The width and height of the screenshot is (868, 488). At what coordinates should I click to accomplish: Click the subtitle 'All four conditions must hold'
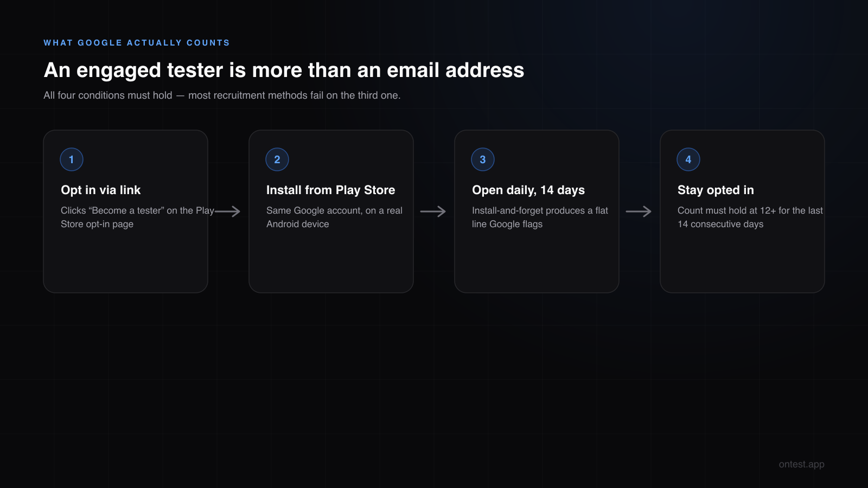[222, 95]
